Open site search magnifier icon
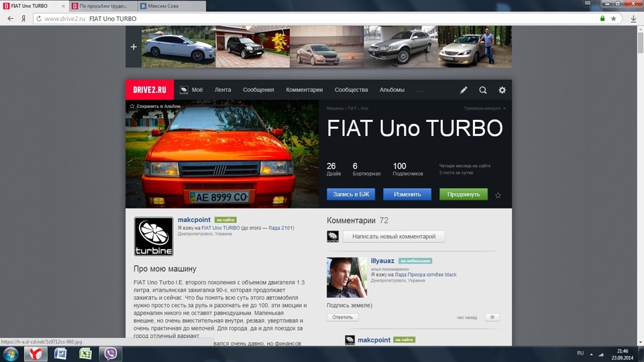 pos(482,90)
